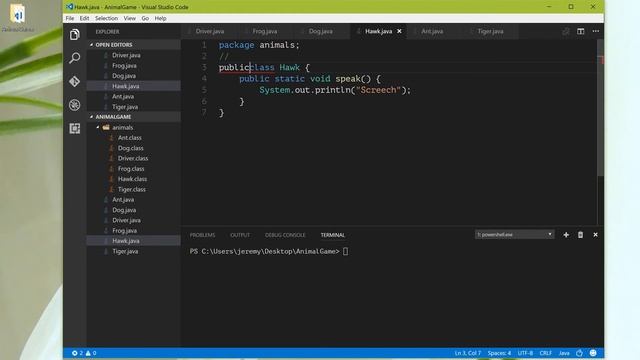Viewport: 640px width, 360px height.
Task: Select Ant.class in animals folder
Action: (x=133, y=138)
